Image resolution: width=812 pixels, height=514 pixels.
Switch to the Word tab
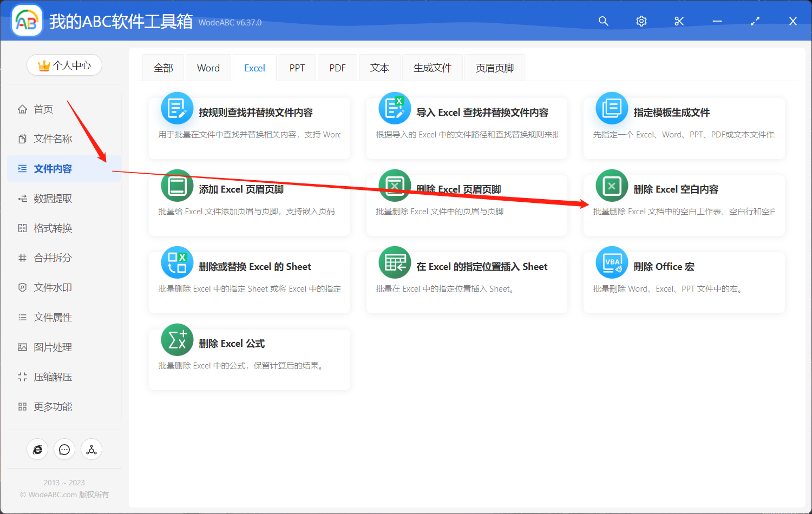(208, 68)
